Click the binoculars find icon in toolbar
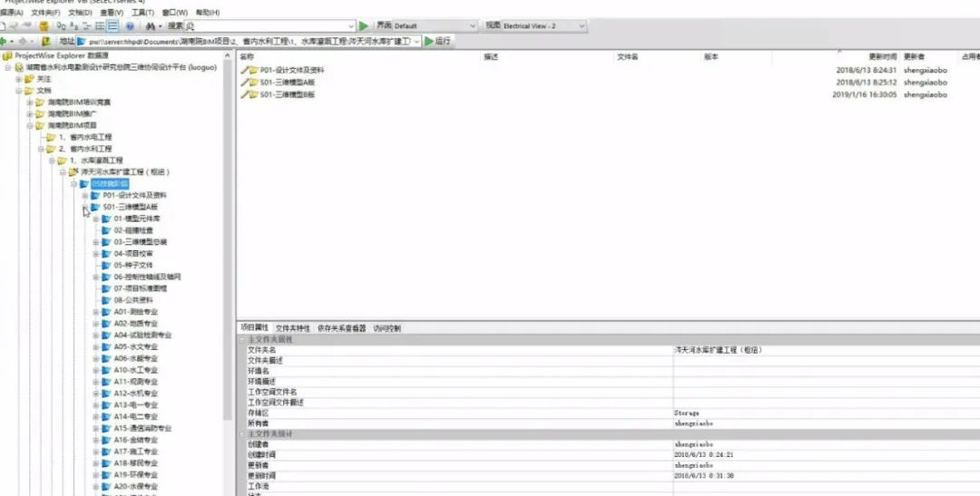Viewport: 980px width, 496px height. click(149, 26)
